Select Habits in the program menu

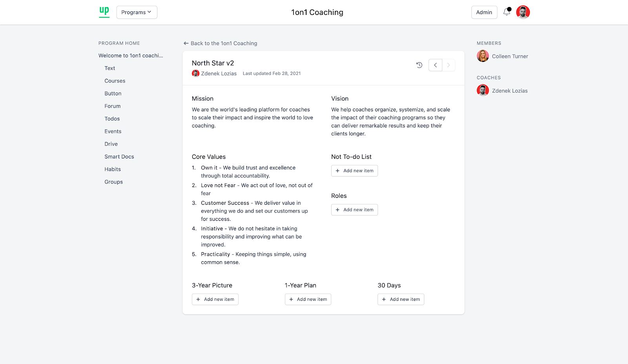113,169
